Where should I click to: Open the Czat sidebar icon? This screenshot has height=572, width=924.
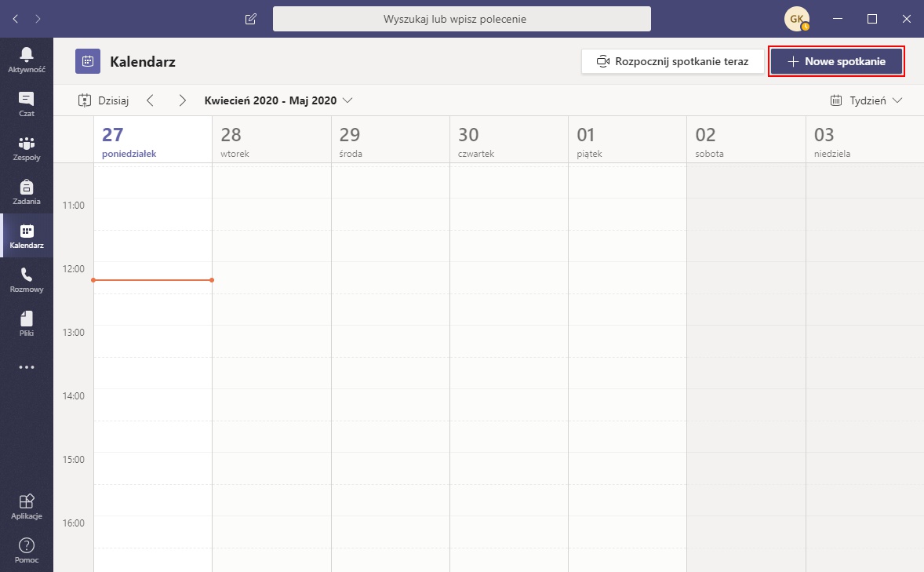click(27, 104)
